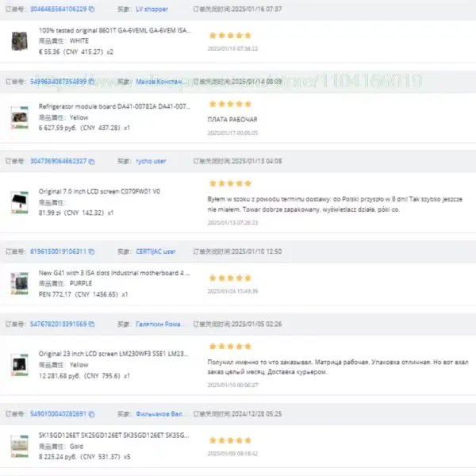Open CERTIJAC user buyer link
This screenshot has height=476, width=476.
tap(155, 251)
